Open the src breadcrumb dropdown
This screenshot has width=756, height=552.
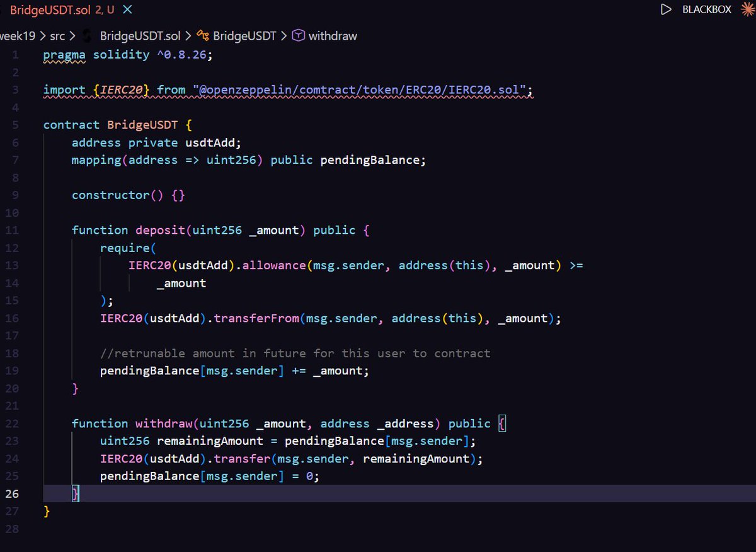(59, 36)
